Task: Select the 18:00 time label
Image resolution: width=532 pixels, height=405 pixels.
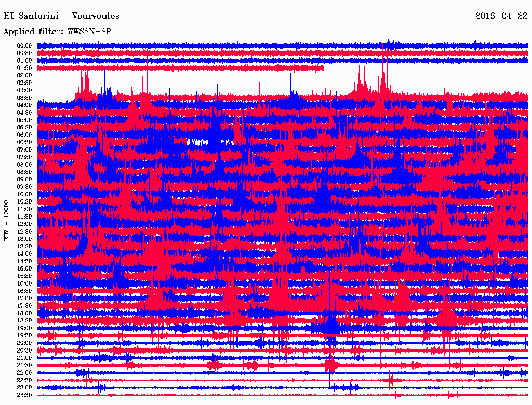Action: tap(24, 314)
